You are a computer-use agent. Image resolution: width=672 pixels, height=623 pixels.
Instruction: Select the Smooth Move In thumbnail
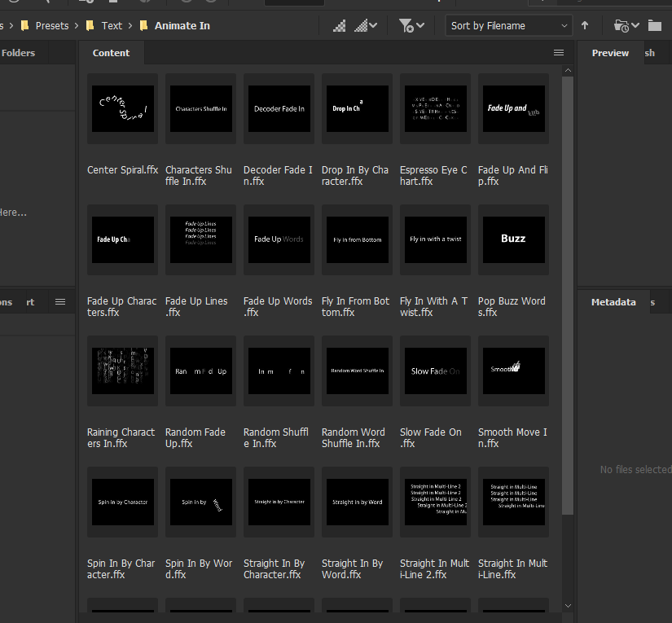tap(514, 371)
